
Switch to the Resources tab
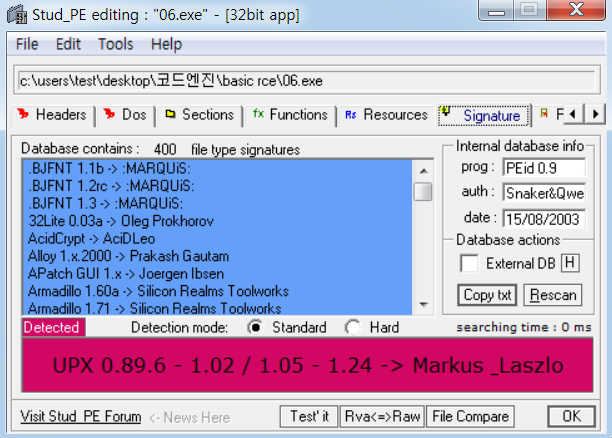point(386,115)
